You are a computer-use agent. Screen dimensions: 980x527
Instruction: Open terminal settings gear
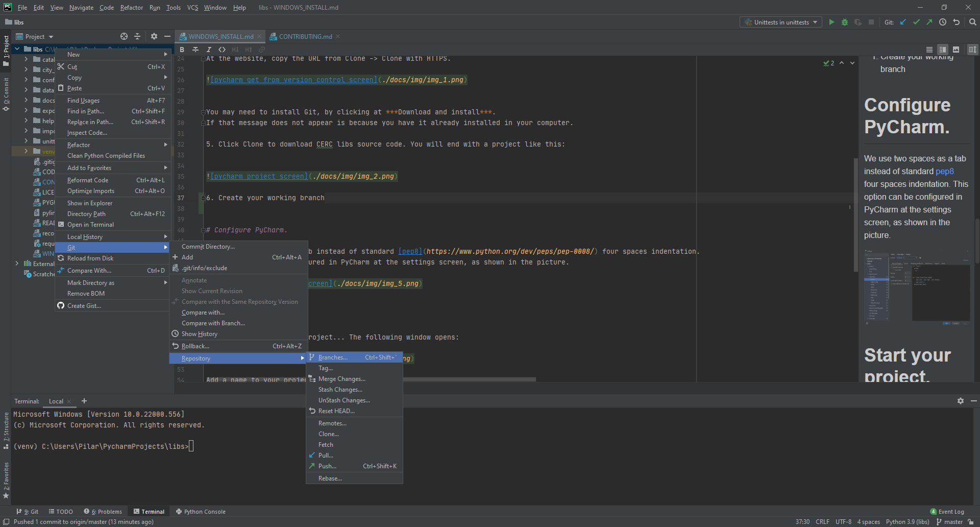[x=960, y=401]
